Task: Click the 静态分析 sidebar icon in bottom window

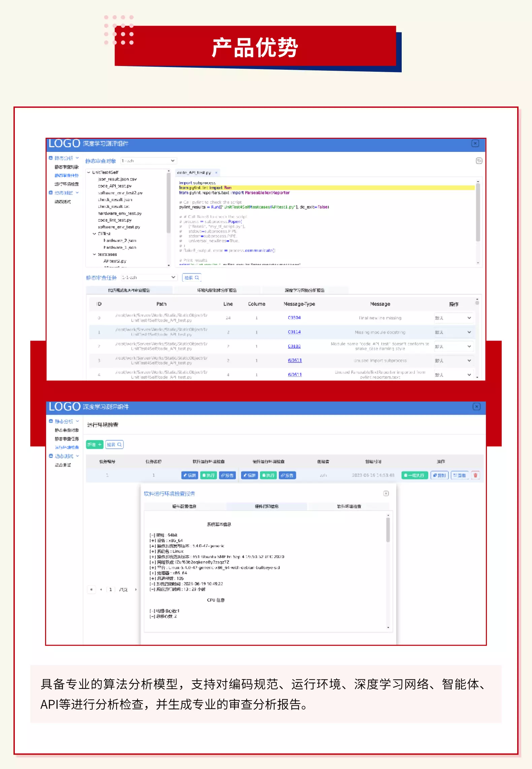Action: 51,421
